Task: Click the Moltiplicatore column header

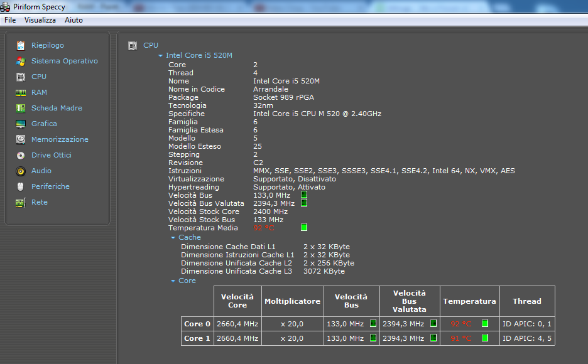Action: click(x=293, y=301)
